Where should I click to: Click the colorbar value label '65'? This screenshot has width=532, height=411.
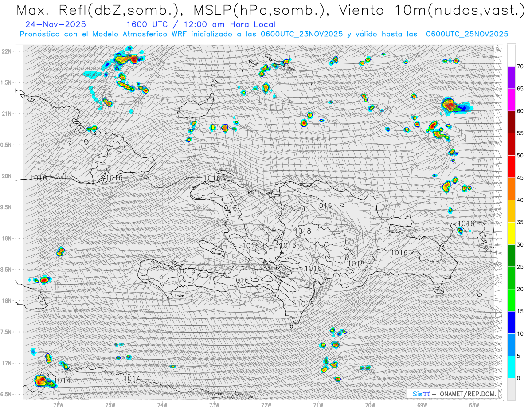click(x=520, y=89)
